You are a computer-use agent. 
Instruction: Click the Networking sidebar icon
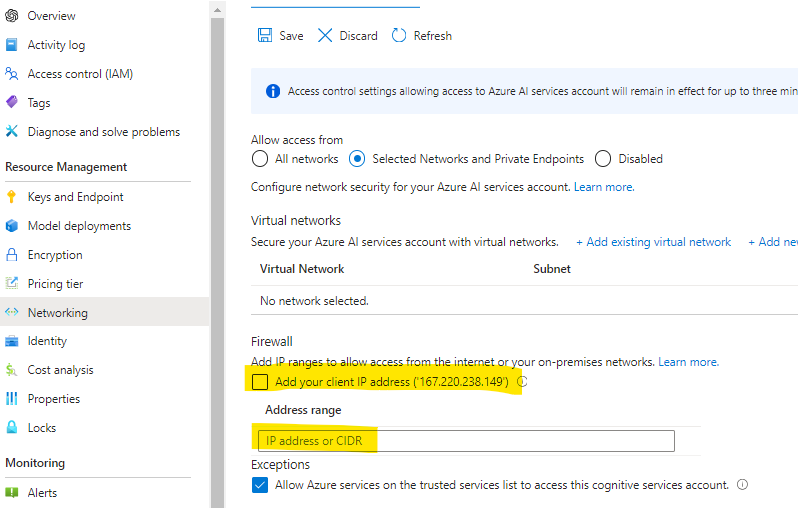[x=12, y=312]
